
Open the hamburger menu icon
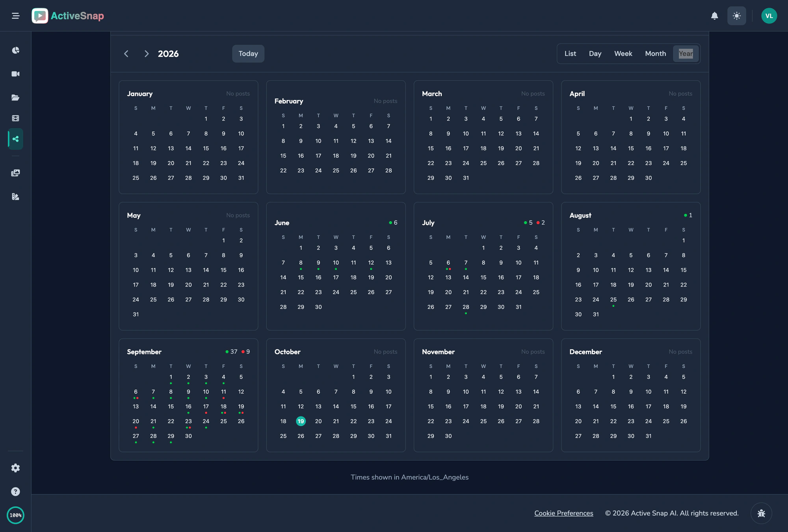click(x=15, y=16)
